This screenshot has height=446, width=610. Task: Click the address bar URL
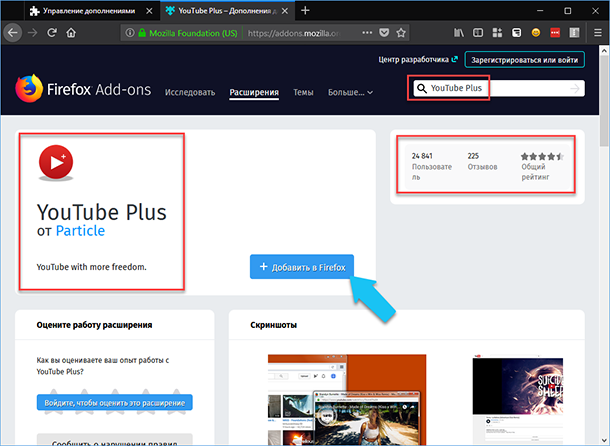294,33
